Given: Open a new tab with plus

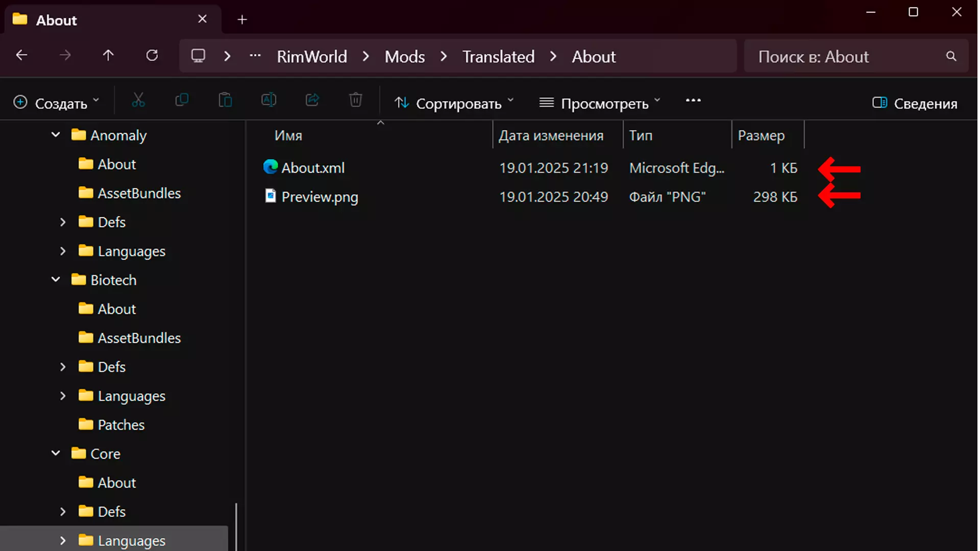Looking at the screenshot, I should coord(242,20).
